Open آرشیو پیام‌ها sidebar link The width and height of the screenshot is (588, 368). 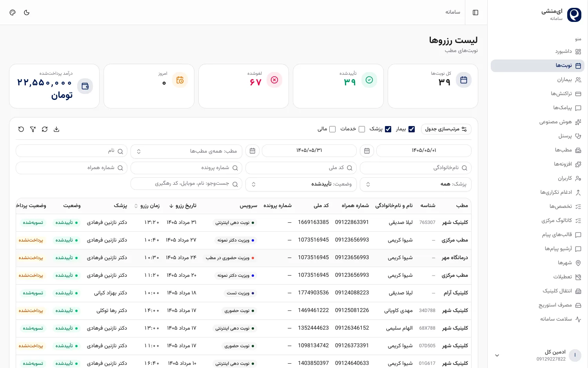[537, 249]
